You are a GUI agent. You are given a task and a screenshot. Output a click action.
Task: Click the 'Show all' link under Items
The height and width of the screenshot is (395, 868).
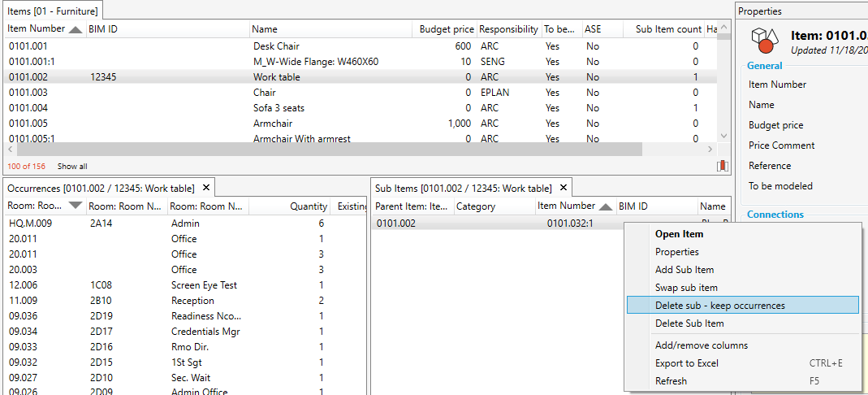pos(72,166)
